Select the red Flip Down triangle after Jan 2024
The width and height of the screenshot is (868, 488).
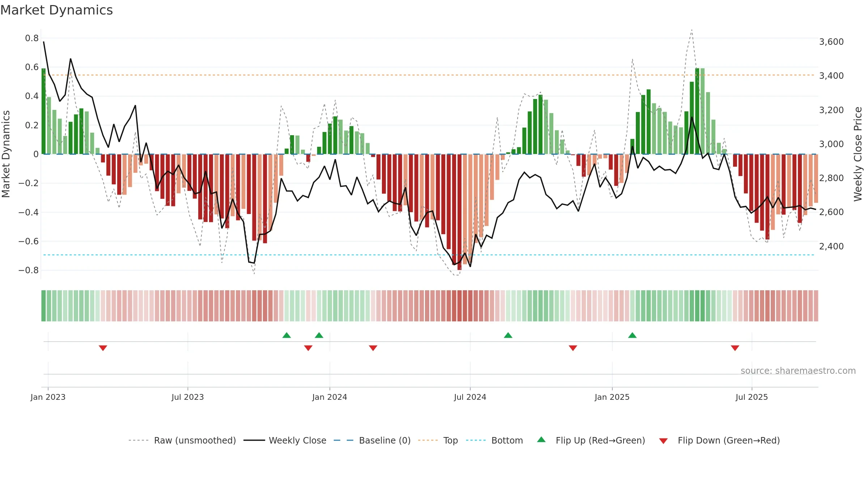373,348
